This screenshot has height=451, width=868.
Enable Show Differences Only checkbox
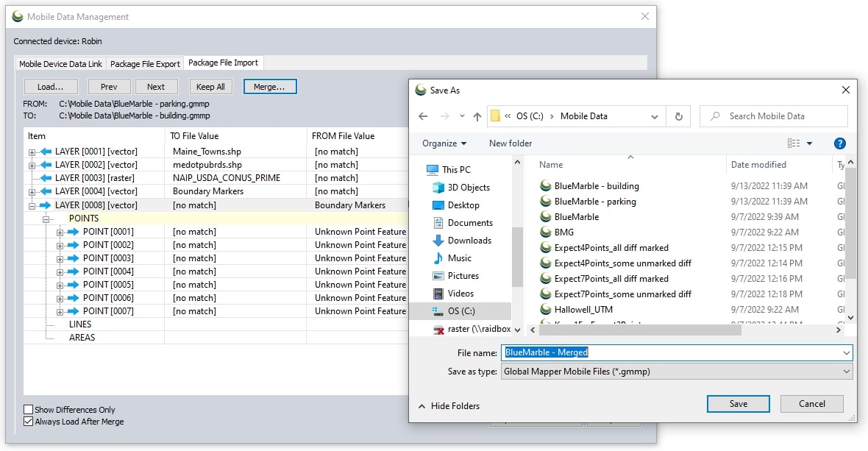click(x=29, y=410)
